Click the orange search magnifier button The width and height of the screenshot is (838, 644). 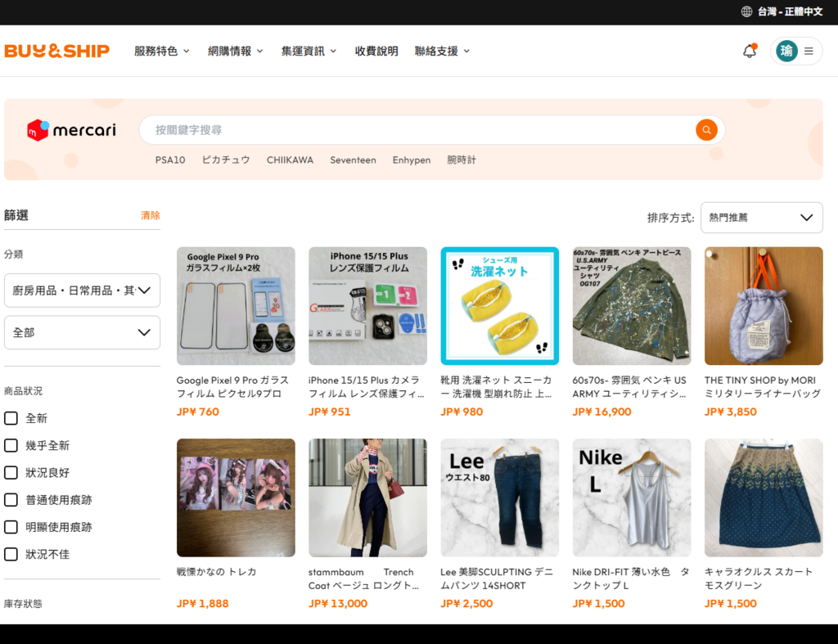[706, 130]
